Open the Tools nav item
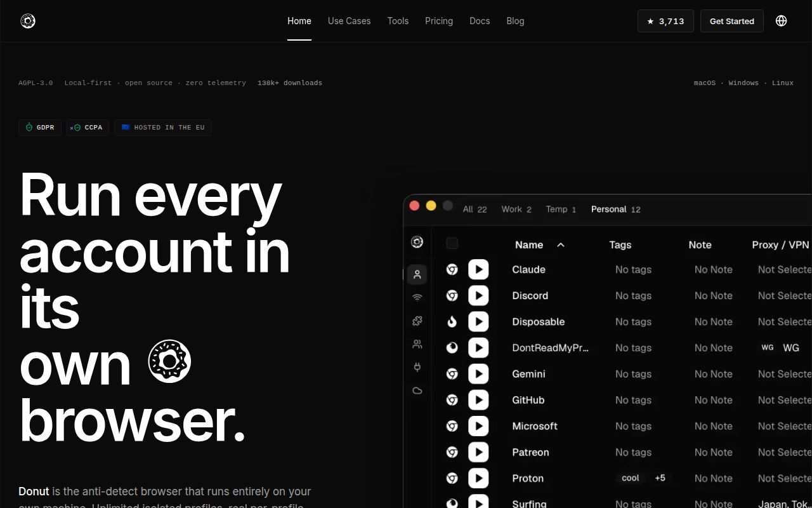The height and width of the screenshot is (508, 812). (x=398, y=21)
